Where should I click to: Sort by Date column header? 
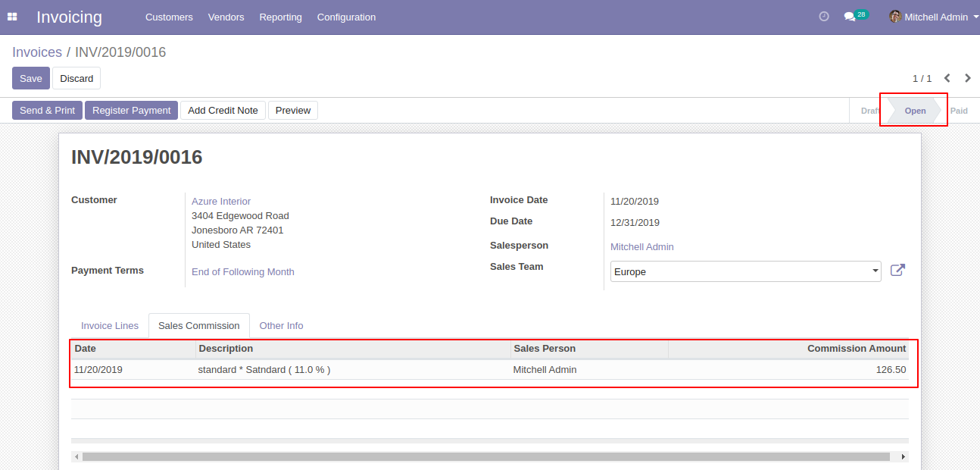(133, 349)
